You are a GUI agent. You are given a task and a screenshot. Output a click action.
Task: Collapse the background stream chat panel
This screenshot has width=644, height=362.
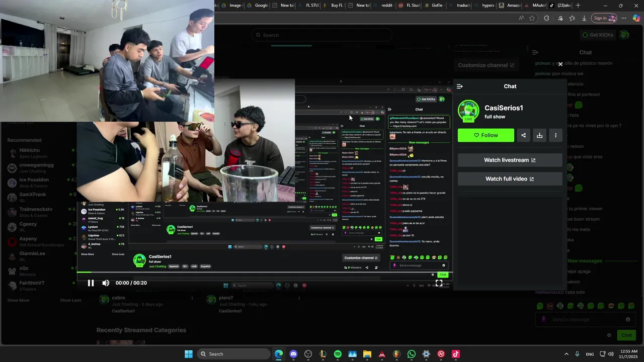click(535, 52)
